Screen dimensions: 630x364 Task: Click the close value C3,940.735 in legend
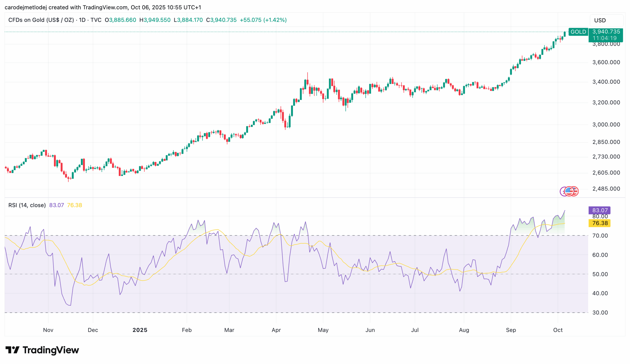pos(221,20)
